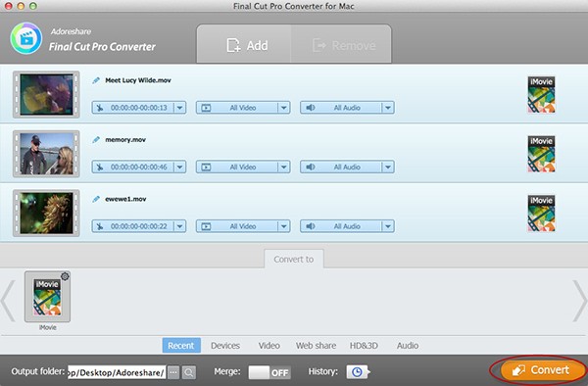Image resolution: width=588 pixels, height=386 pixels.
Task: Open thumbnail of ewewe1.mov
Action: click(x=46, y=213)
